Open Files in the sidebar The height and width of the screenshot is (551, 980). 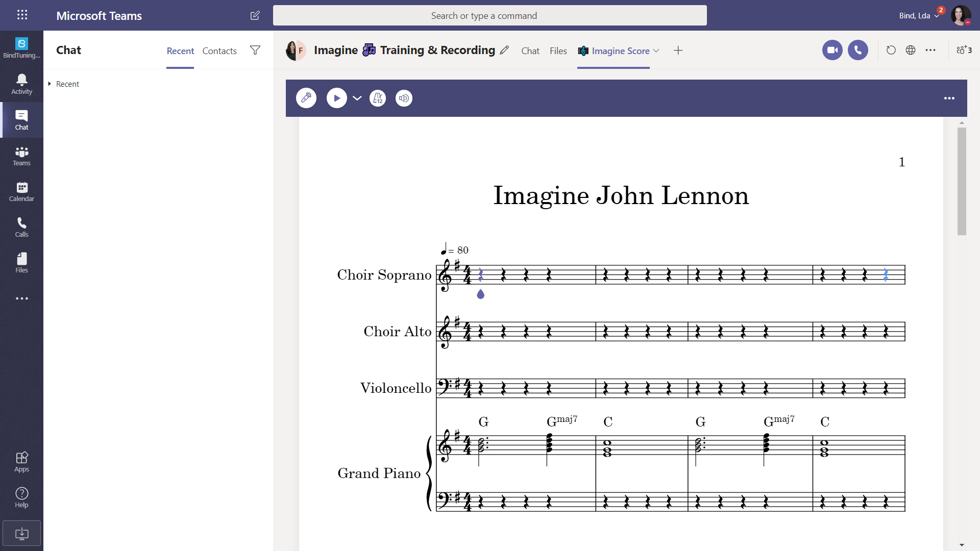coord(21,263)
